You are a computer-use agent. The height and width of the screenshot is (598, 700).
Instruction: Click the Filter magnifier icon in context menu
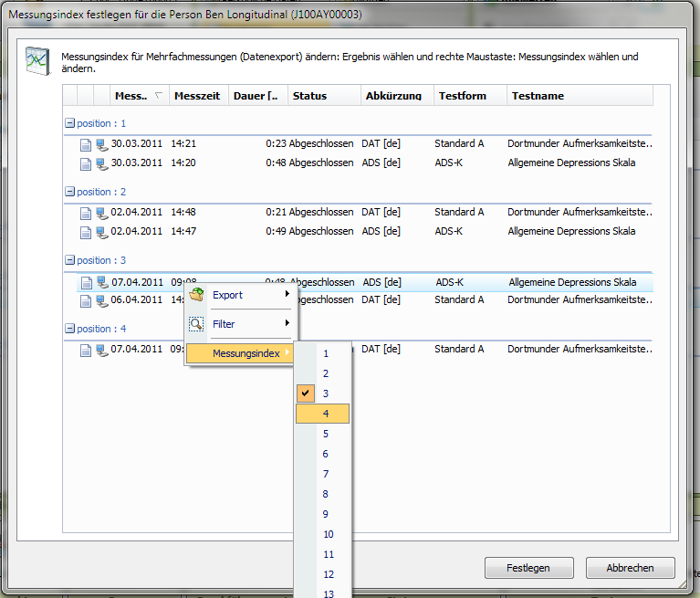[x=196, y=324]
